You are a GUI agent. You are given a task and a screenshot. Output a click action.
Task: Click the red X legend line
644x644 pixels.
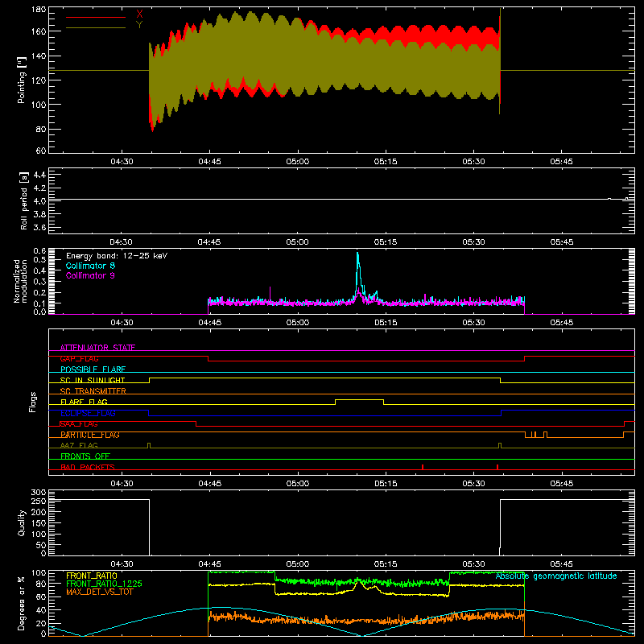[96, 17]
